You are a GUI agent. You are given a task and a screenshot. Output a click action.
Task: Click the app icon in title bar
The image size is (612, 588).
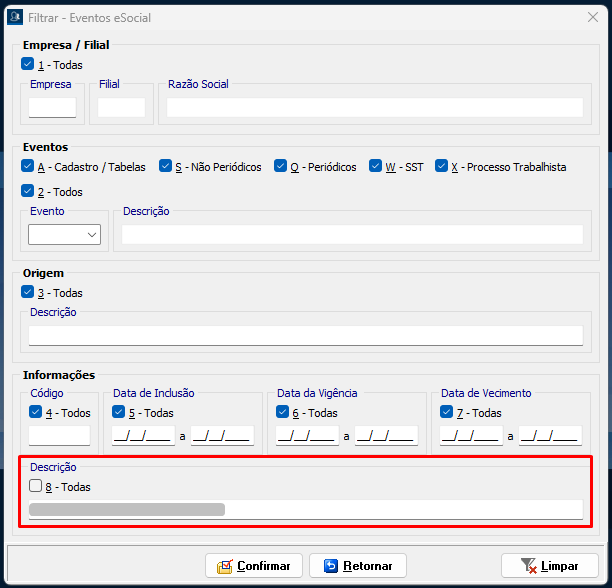[x=15, y=16]
